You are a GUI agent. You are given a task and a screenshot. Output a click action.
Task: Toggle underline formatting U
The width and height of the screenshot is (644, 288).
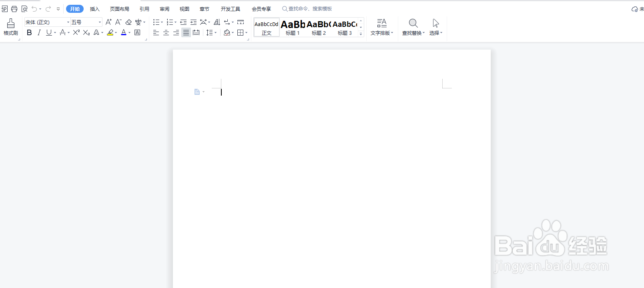pyautogui.click(x=49, y=32)
